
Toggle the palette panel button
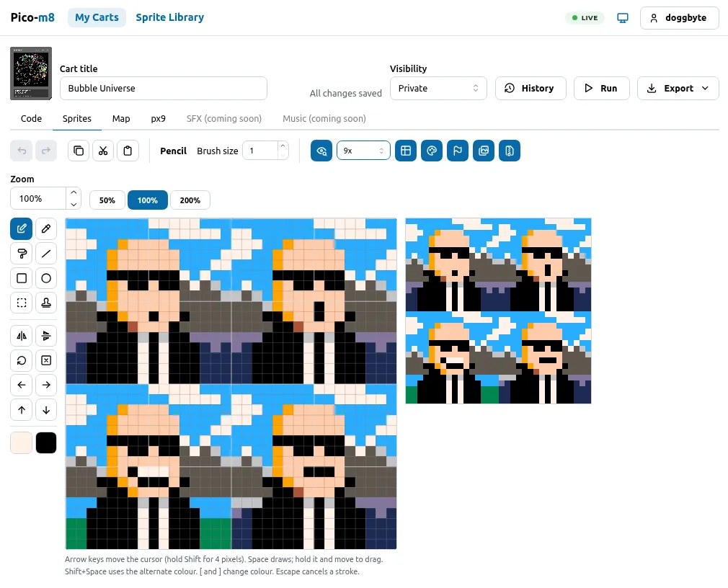(432, 151)
